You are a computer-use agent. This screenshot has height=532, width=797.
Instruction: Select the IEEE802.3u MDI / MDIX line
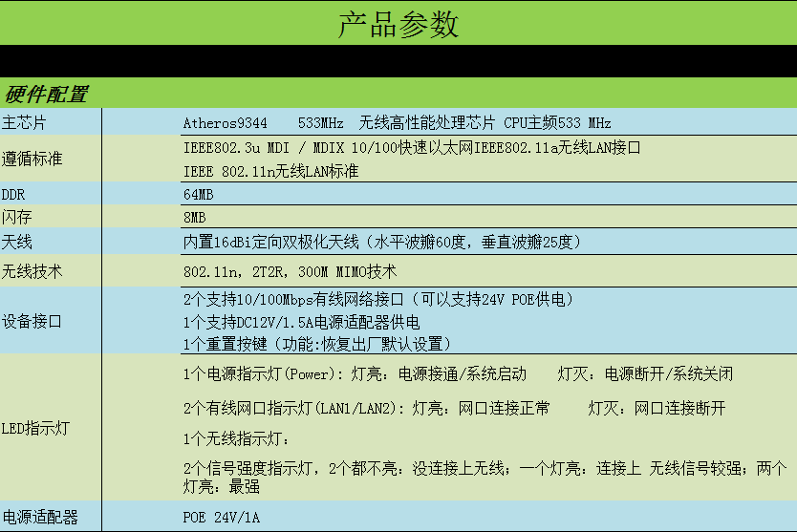click(412, 148)
